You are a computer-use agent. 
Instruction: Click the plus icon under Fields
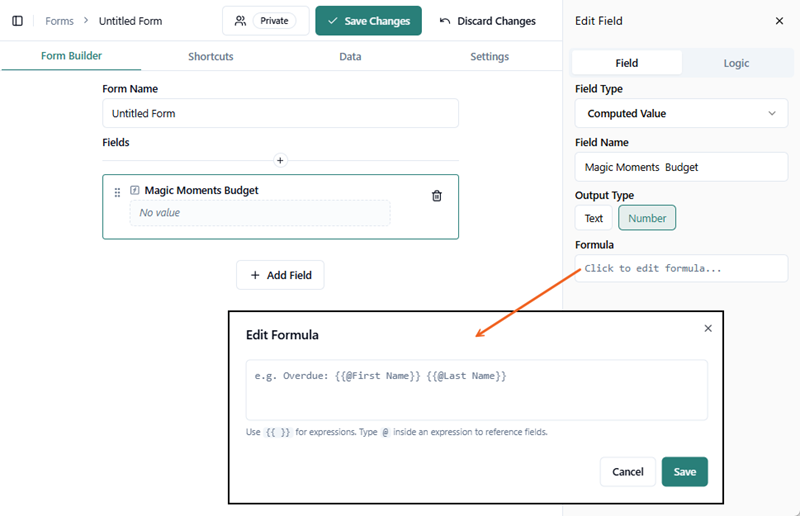(x=280, y=160)
